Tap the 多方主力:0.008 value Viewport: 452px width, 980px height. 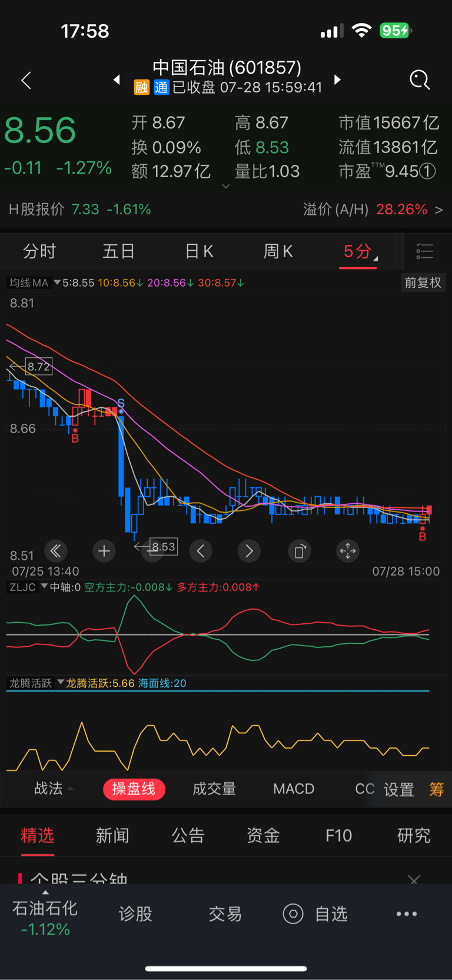(218, 587)
